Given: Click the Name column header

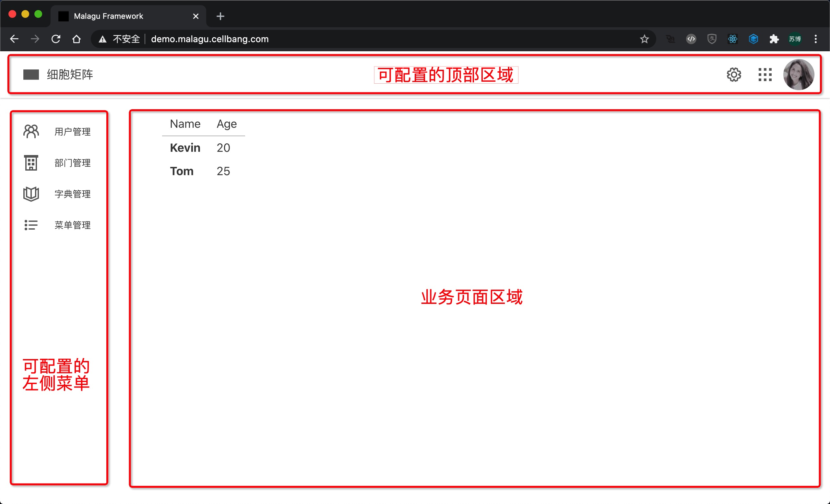Looking at the screenshot, I should (x=185, y=124).
